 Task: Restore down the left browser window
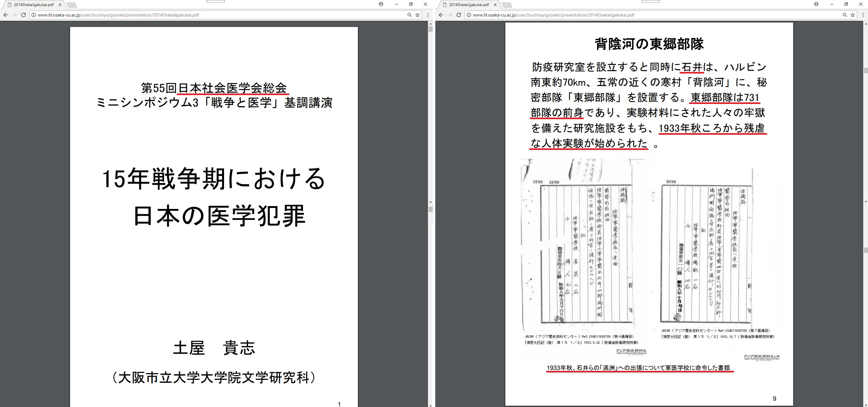pos(411,4)
